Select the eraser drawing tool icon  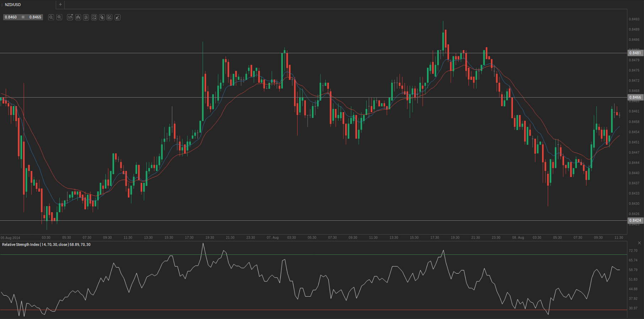tap(118, 17)
